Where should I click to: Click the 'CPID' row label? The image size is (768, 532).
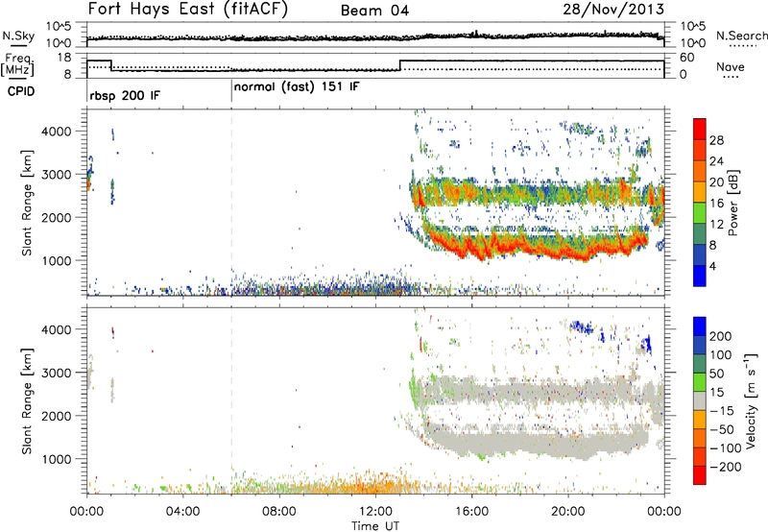click(x=21, y=91)
